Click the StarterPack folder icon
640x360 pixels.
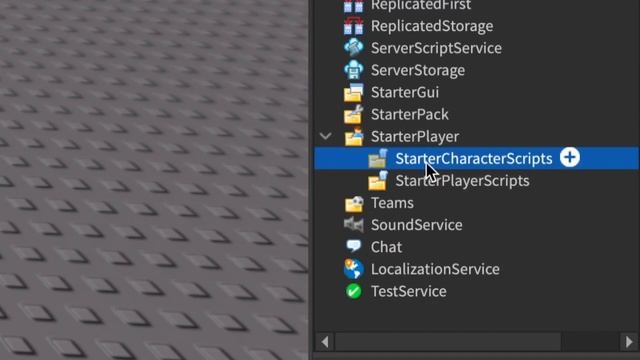(353, 114)
